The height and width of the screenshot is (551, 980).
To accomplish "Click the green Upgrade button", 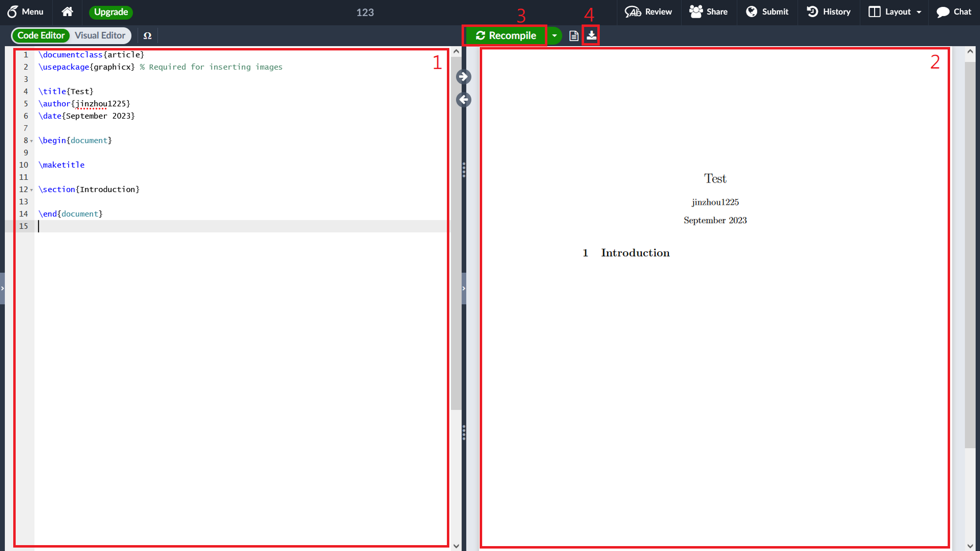I will pos(111,12).
